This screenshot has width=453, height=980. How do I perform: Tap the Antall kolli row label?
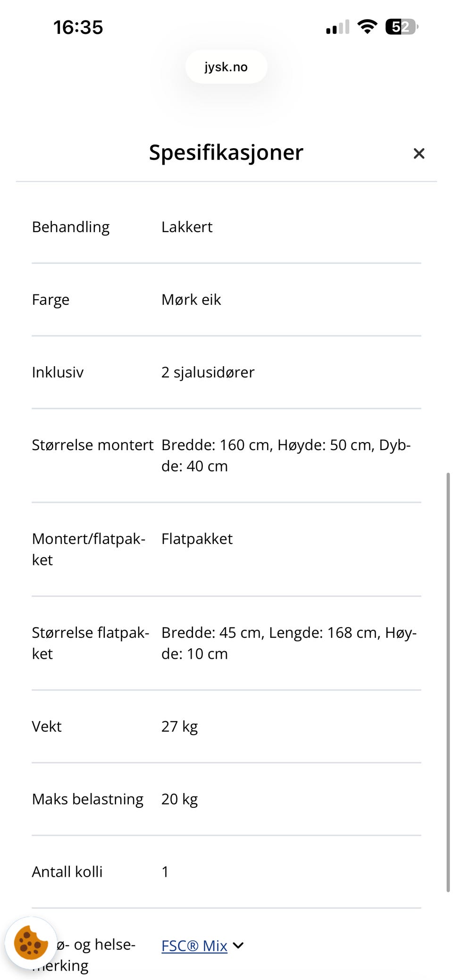click(x=67, y=872)
